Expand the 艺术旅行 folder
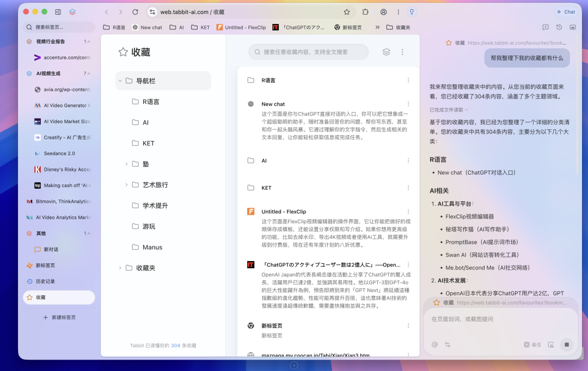 click(x=126, y=185)
